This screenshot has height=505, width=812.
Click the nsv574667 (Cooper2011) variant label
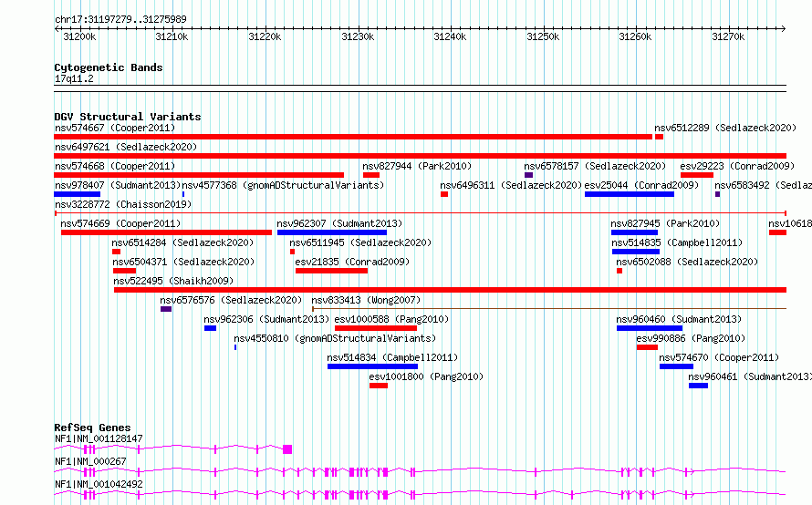pyautogui.click(x=115, y=128)
